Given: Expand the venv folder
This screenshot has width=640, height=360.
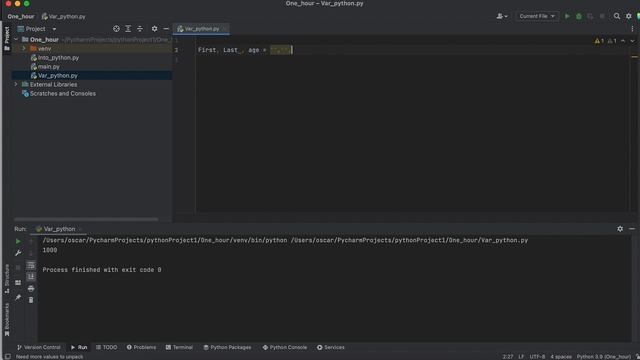Looking at the screenshot, I should [x=24, y=49].
